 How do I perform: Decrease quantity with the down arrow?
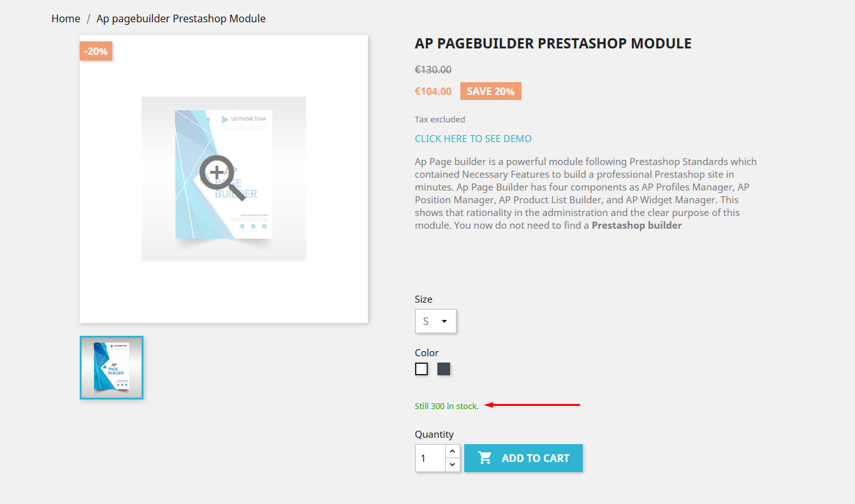coord(452,464)
